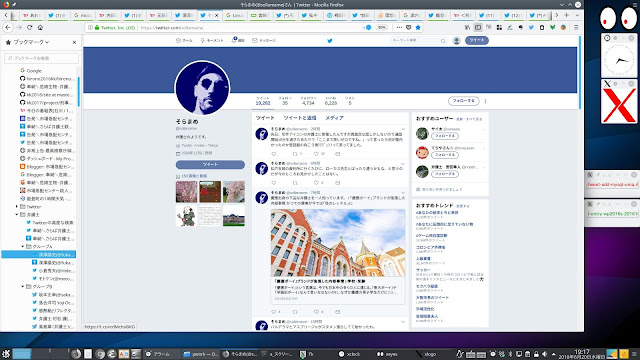
Task: Follow そらまめ with フォローする button
Action: (x=464, y=101)
